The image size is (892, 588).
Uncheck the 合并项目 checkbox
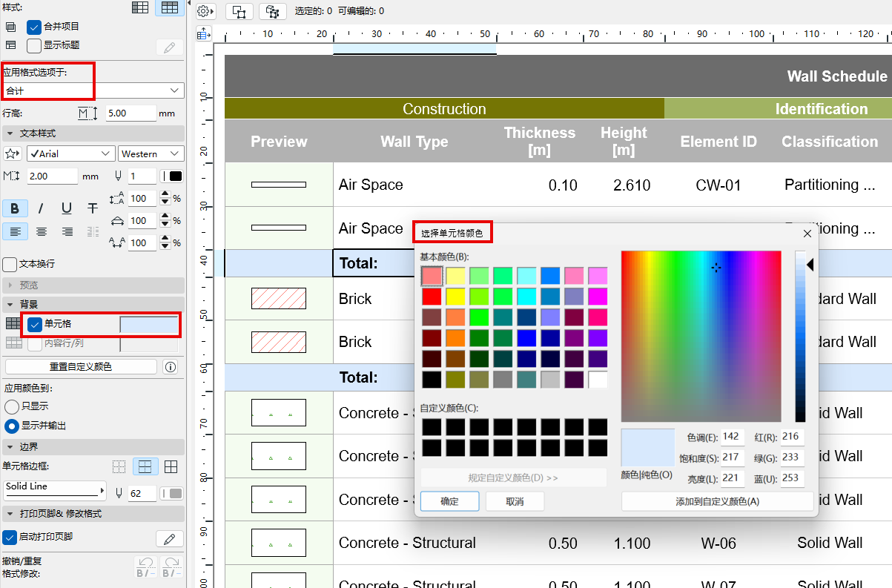point(34,27)
